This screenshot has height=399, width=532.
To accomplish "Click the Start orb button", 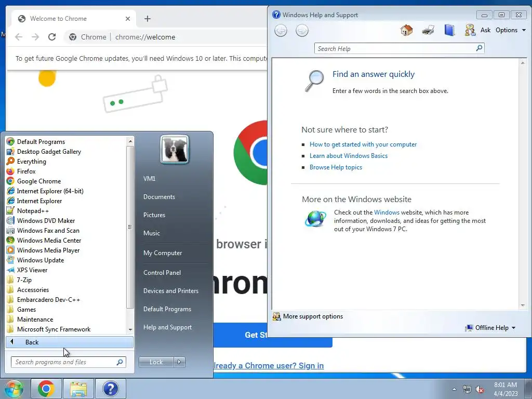I will tap(14, 389).
